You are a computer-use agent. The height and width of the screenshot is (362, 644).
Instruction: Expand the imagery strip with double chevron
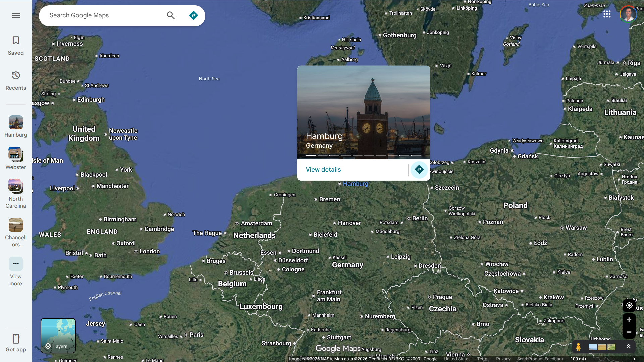pyautogui.click(x=628, y=346)
